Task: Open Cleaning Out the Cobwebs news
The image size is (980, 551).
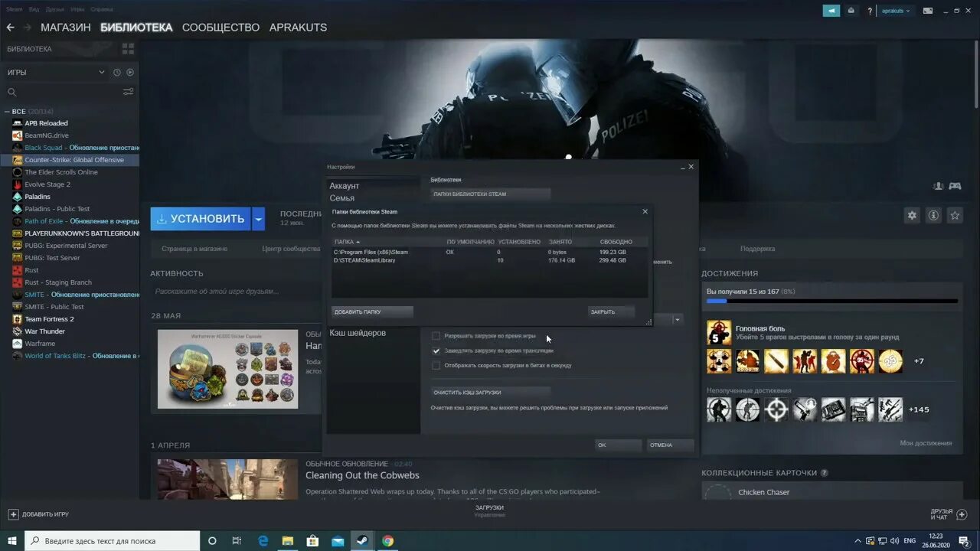Action: point(362,475)
